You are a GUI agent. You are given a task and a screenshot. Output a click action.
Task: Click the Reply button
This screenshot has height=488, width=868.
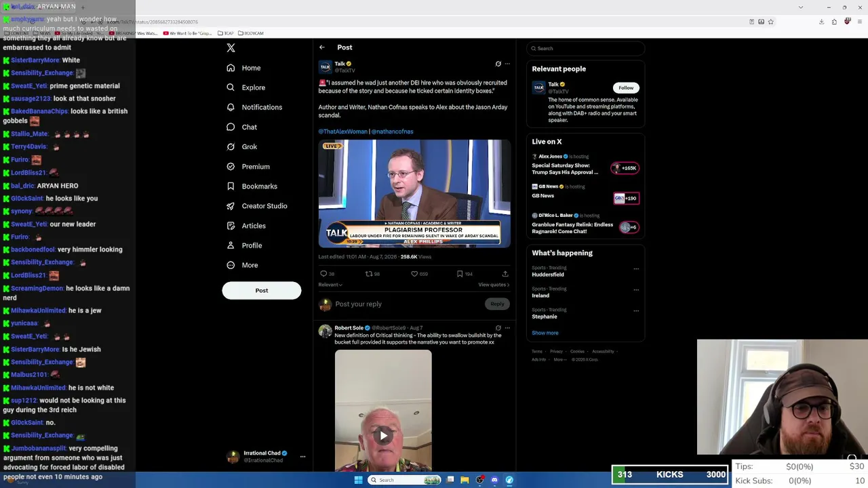click(497, 304)
